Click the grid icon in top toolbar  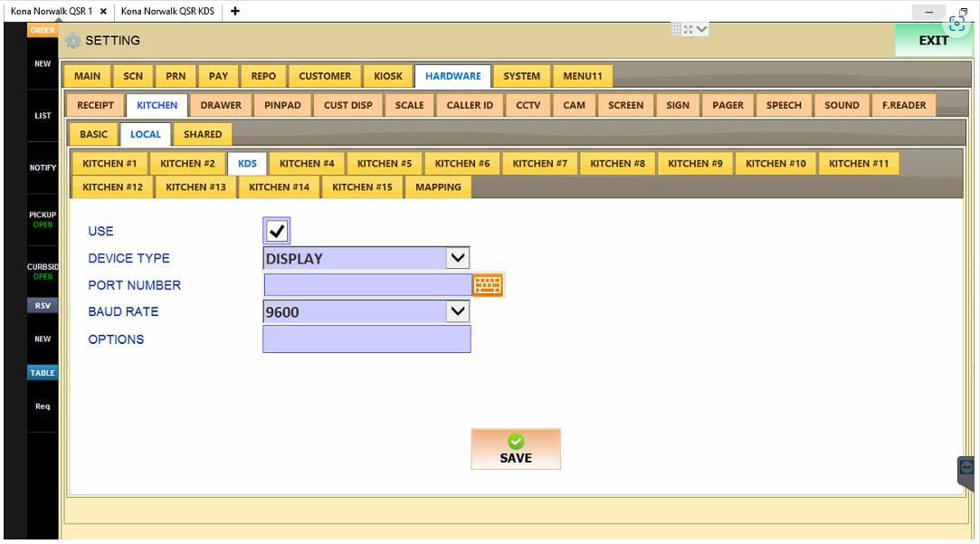coord(676,29)
